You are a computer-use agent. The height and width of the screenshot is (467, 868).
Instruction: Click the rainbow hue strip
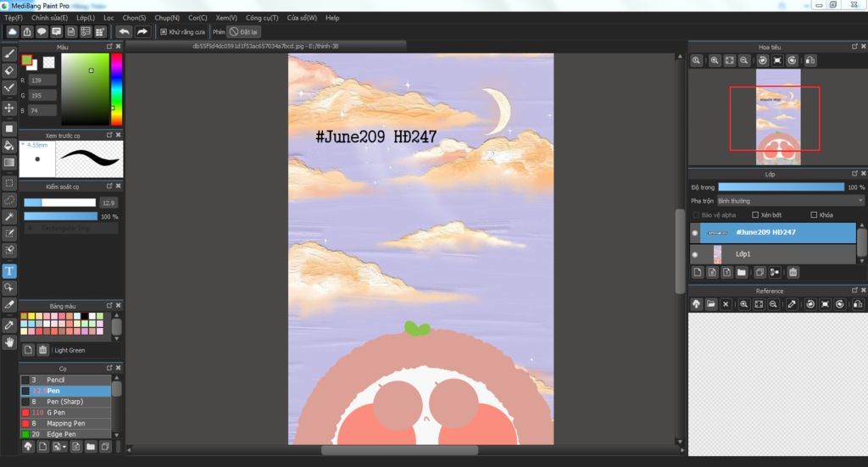point(116,89)
